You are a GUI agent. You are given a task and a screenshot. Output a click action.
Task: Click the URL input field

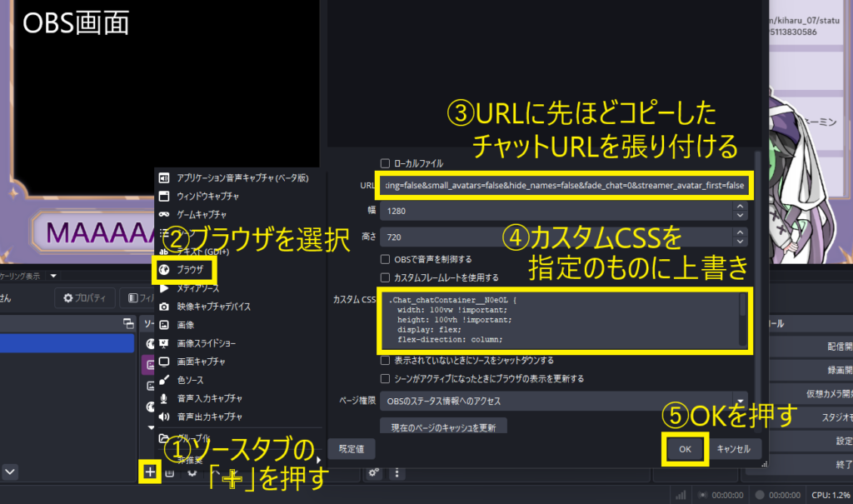click(x=564, y=186)
